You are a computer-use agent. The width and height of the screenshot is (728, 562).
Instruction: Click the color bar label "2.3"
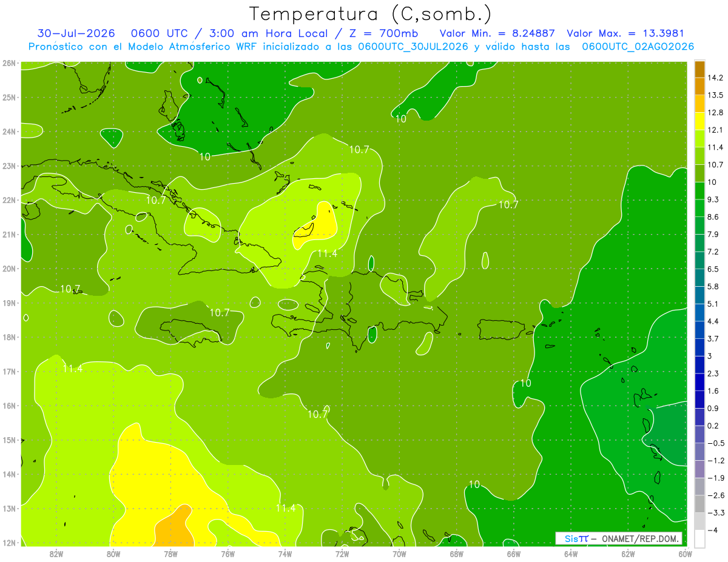point(713,373)
